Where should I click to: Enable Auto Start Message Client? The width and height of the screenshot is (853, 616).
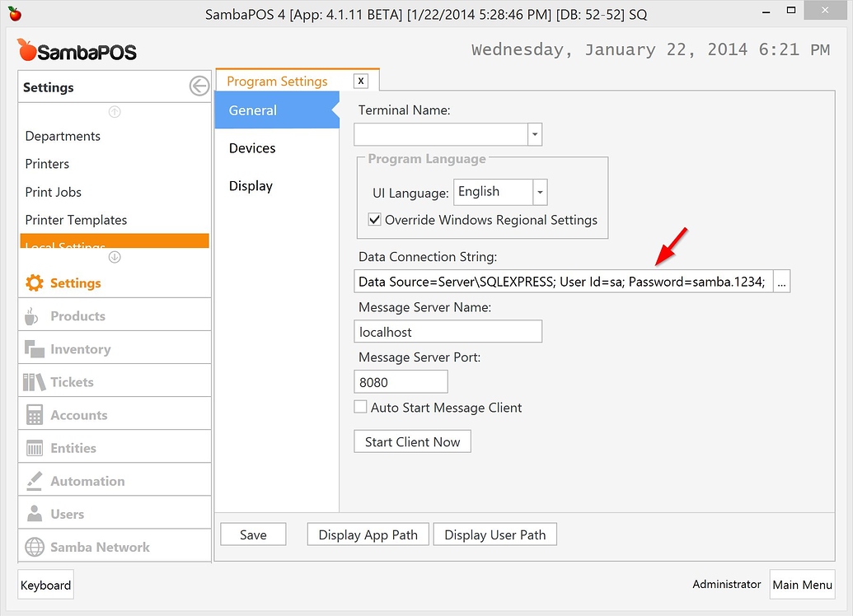[360, 406]
